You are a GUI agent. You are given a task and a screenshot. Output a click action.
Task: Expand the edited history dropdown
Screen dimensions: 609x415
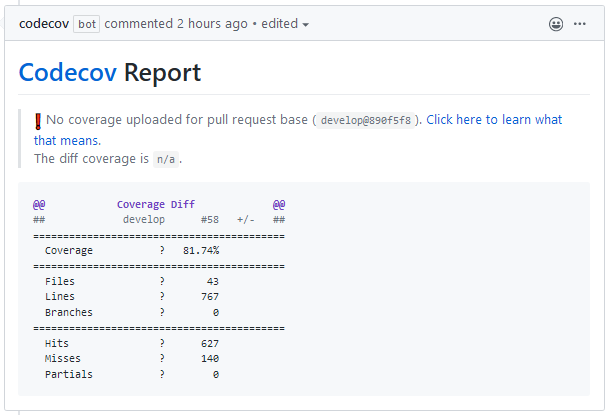pyautogui.click(x=285, y=24)
